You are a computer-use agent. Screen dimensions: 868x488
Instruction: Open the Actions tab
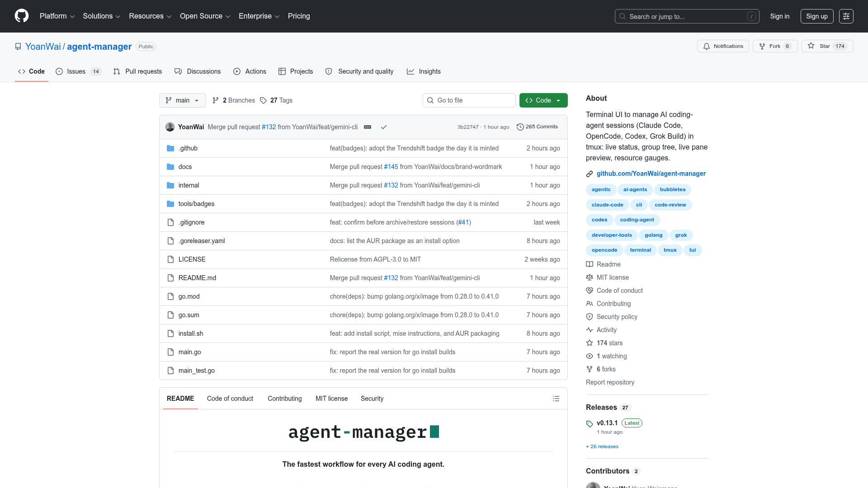point(250,71)
